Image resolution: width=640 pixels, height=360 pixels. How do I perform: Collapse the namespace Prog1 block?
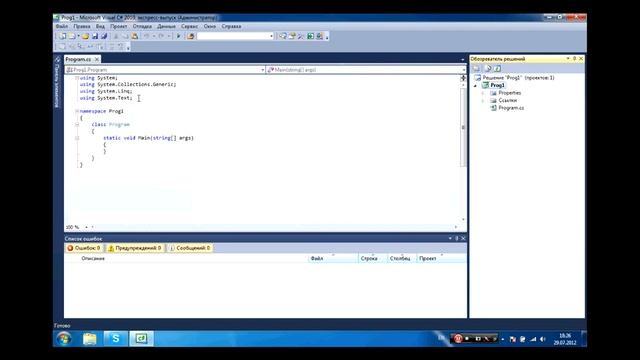pyautogui.click(x=77, y=111)
